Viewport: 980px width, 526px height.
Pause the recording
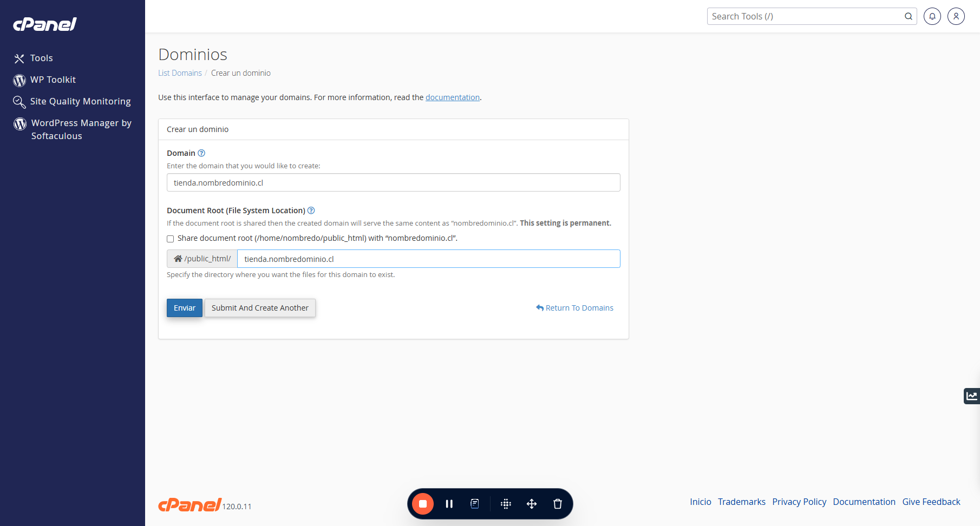449,504
